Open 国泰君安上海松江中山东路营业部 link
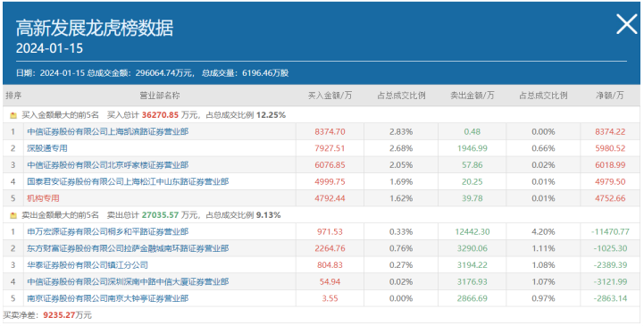Viewport: 644px width, 326px height. coord(128,181)
